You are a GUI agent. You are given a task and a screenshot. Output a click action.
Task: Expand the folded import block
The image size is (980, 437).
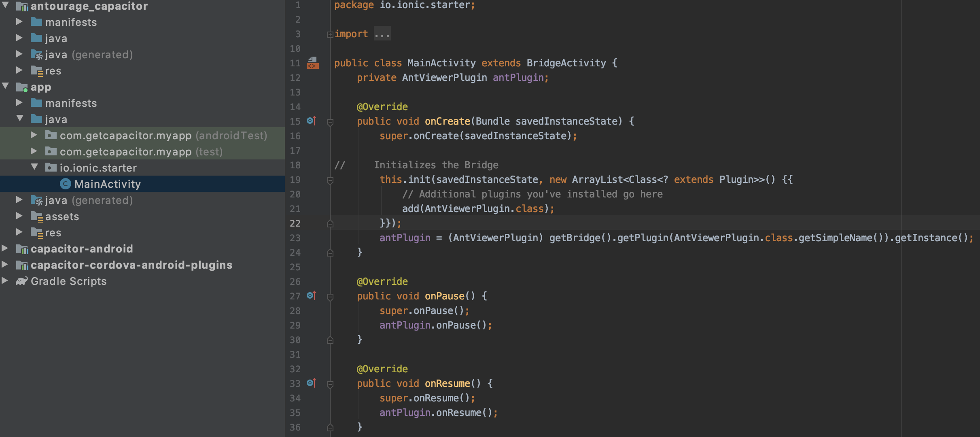pyautogui.click(x=330, y=34)
